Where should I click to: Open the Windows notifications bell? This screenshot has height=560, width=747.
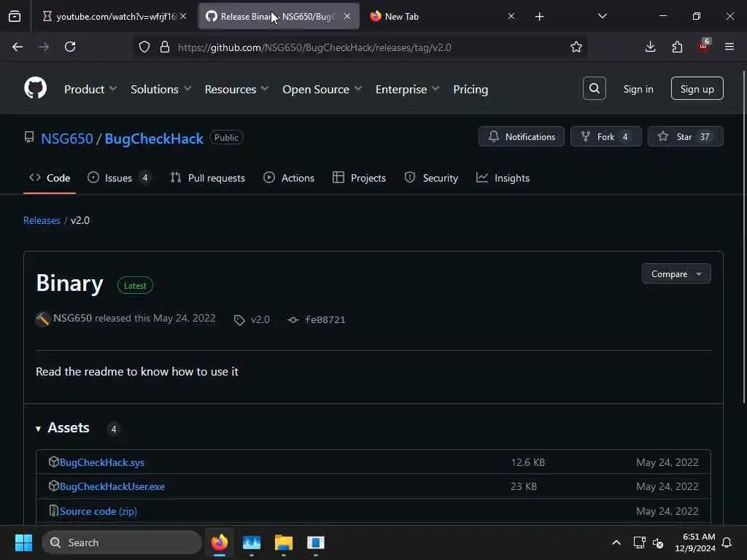pos(727,542)
